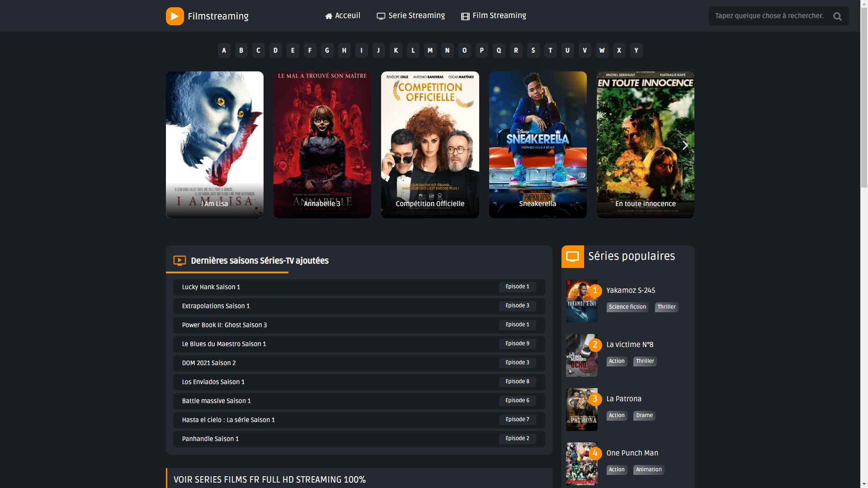Open the Compétition Officielle poster

tap(430, 145)
